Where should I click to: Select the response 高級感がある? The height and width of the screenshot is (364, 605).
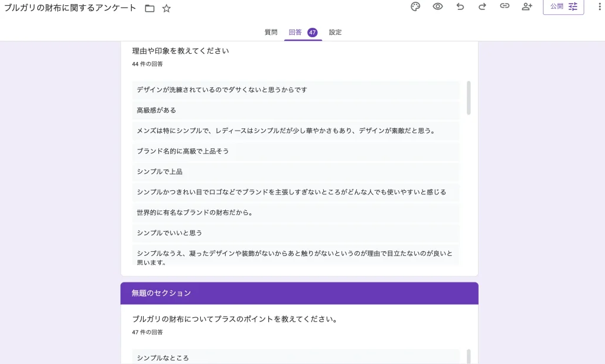click(x=296, y=110)
